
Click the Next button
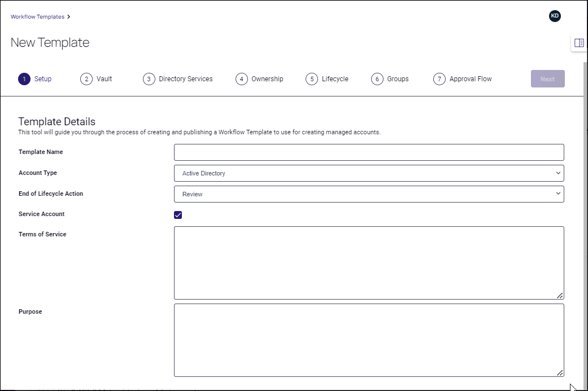click(547, 78)
